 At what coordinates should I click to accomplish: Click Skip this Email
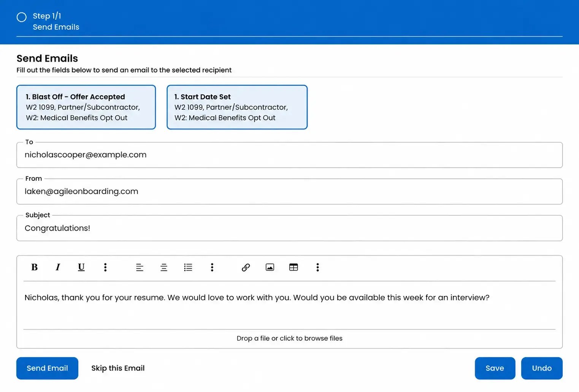[118, 368]
